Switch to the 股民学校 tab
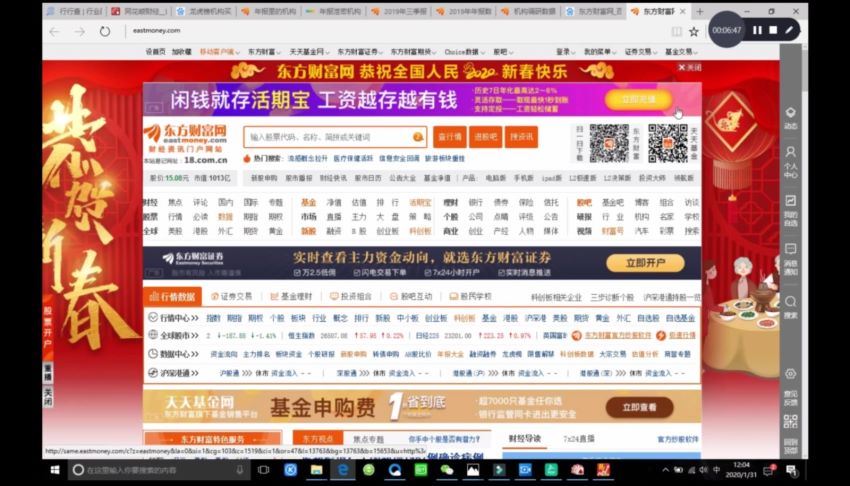Viewport: 850px width, 486px height. pos(471,296)
